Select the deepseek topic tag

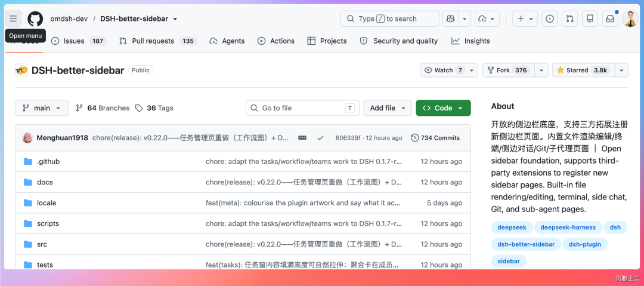click(x=512, y=227)
